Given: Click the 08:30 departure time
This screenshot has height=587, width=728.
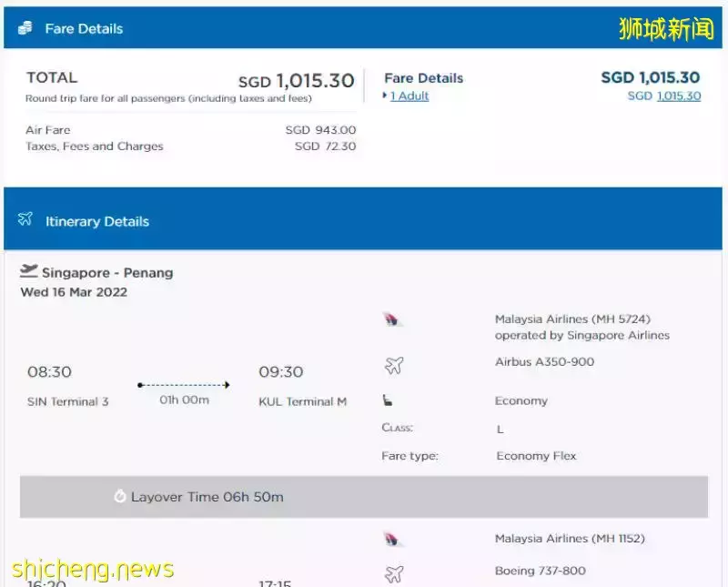Looking at the screenshot, I should (49, 372).
